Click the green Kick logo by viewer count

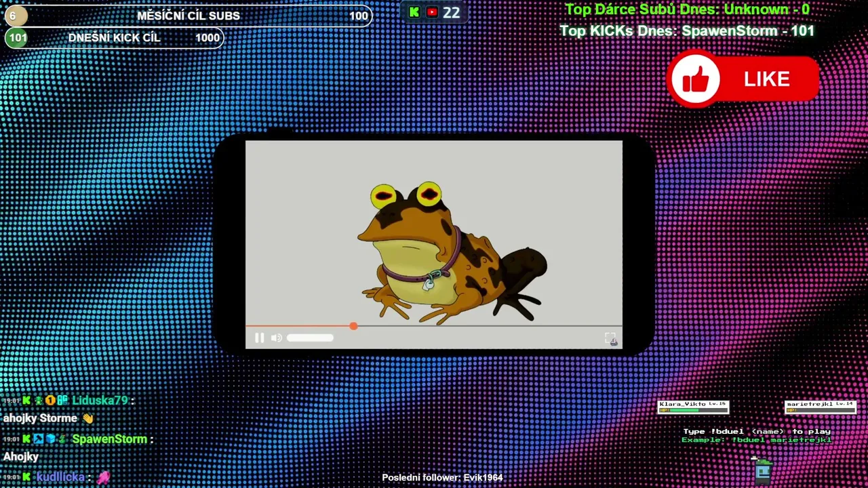(x=414, y=12)
